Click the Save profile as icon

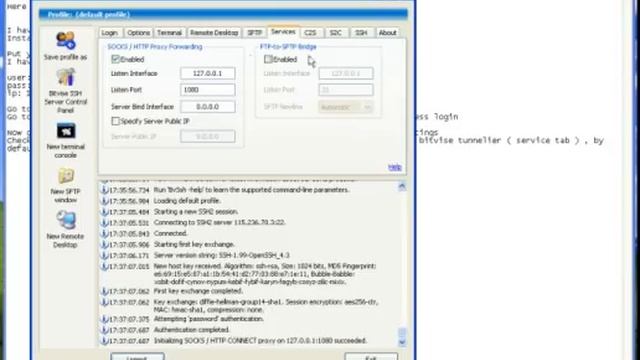[66, 41]
